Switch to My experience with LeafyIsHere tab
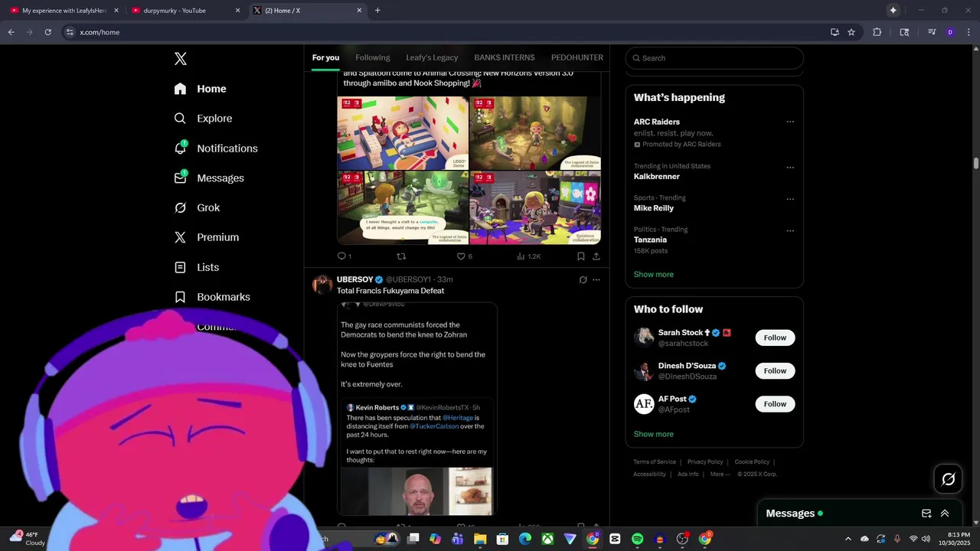980x551 pixels. coord(64,11)
